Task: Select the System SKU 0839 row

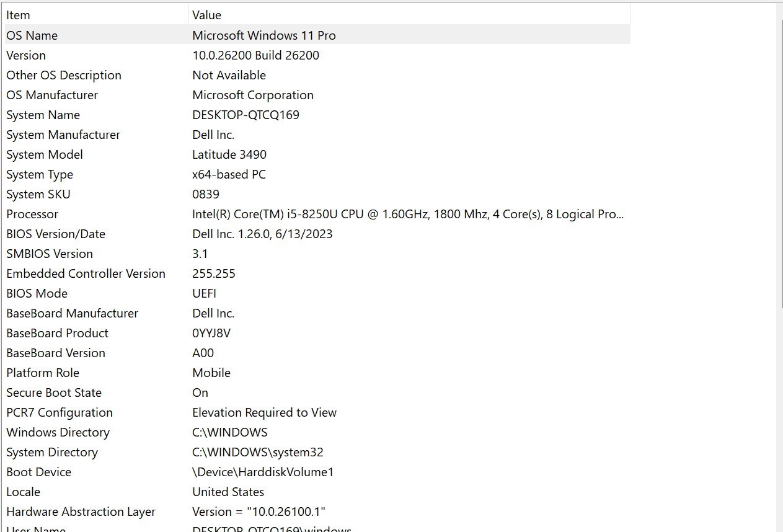Action: pyautogui.click(x=317, y=194)
